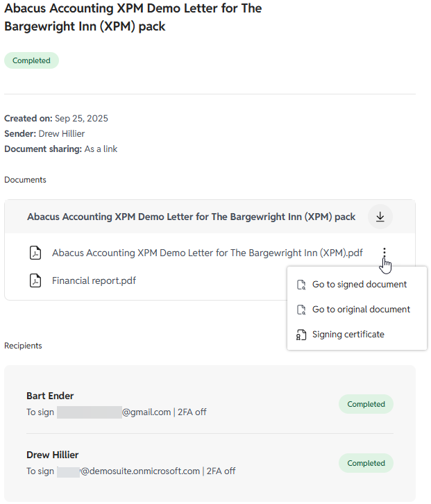Click the Signing certificate icon
The height and width of the screenshot is (504, 431).
click(301, 335)
